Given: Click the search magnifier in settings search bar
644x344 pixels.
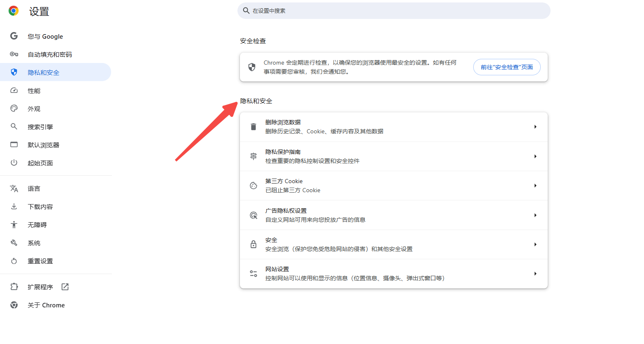Looking at the screenshot, I should 246,11.
